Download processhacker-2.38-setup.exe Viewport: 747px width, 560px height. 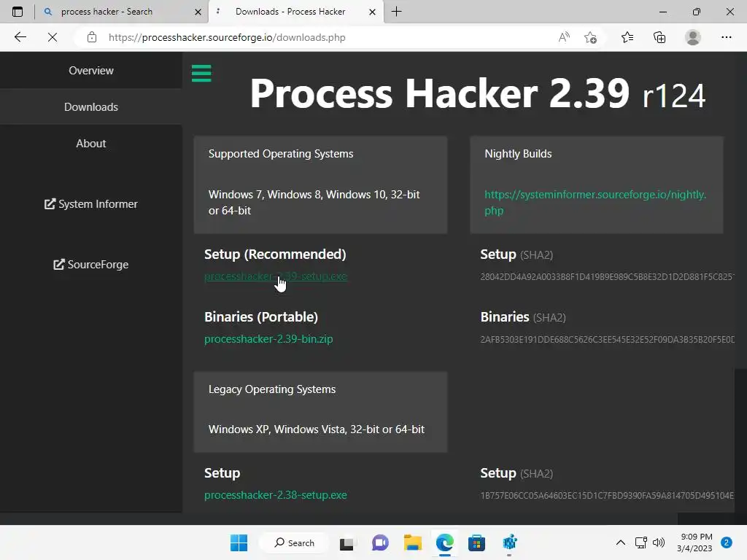tap(275, 495)
